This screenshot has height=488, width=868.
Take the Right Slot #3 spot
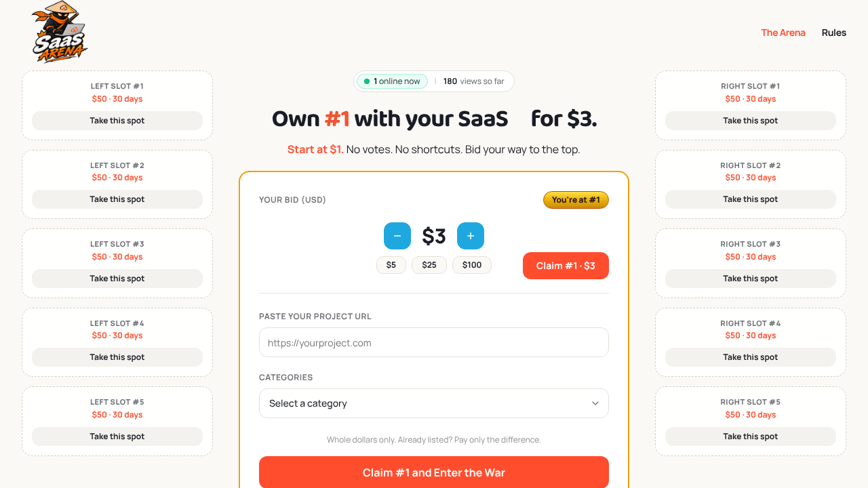751,279
